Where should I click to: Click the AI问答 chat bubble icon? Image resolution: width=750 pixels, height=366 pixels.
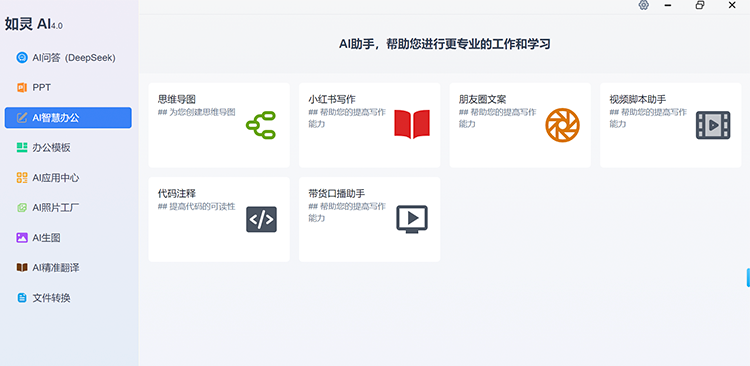point(22,58)
